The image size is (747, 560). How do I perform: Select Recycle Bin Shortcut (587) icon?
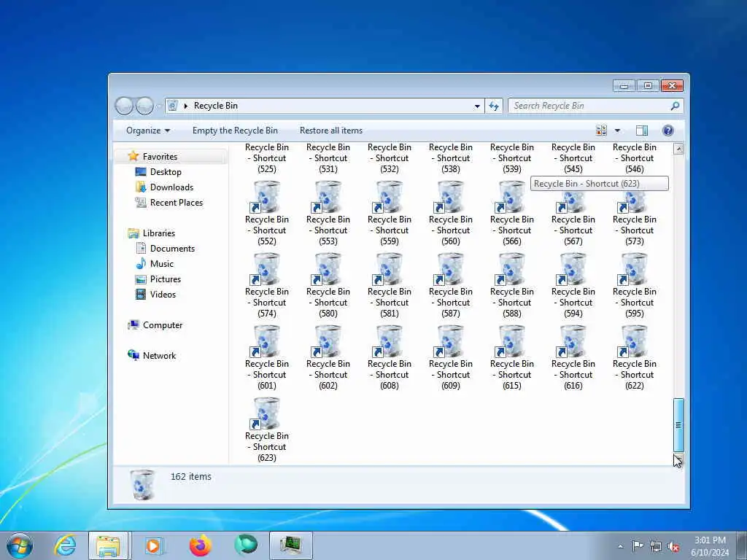[x=449, y=269]
